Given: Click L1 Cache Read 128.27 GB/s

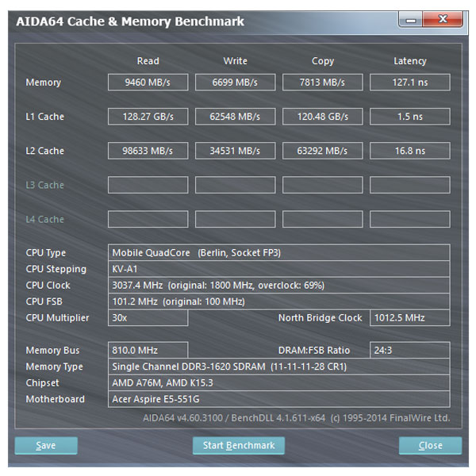Looking at the screenshot, I should point(148,117).
